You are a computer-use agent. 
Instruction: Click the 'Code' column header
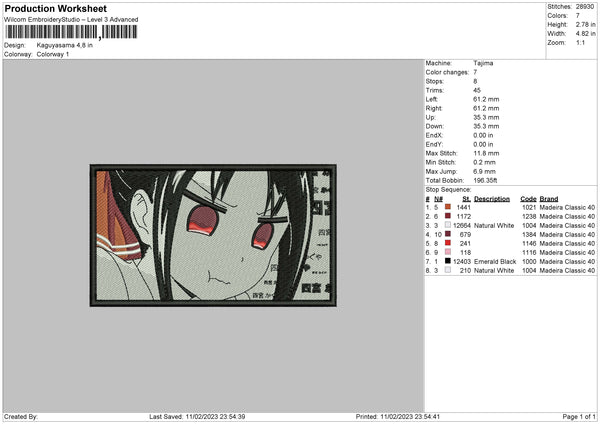tap(528, 199)
